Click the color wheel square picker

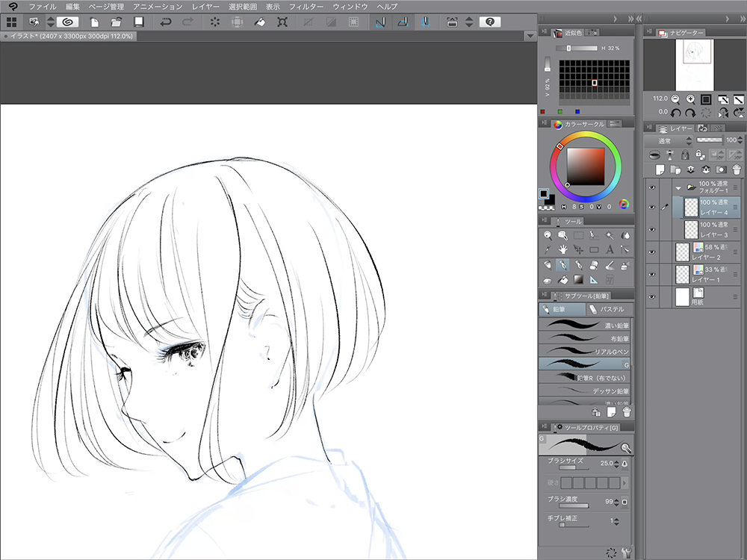point(586,167)
